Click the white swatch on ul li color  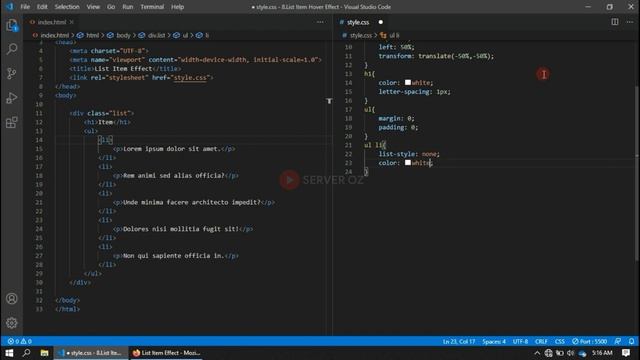[x=408, y=163]
